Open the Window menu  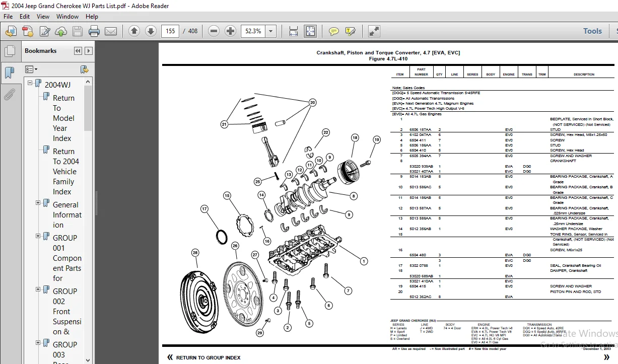(x=67, y=16)
